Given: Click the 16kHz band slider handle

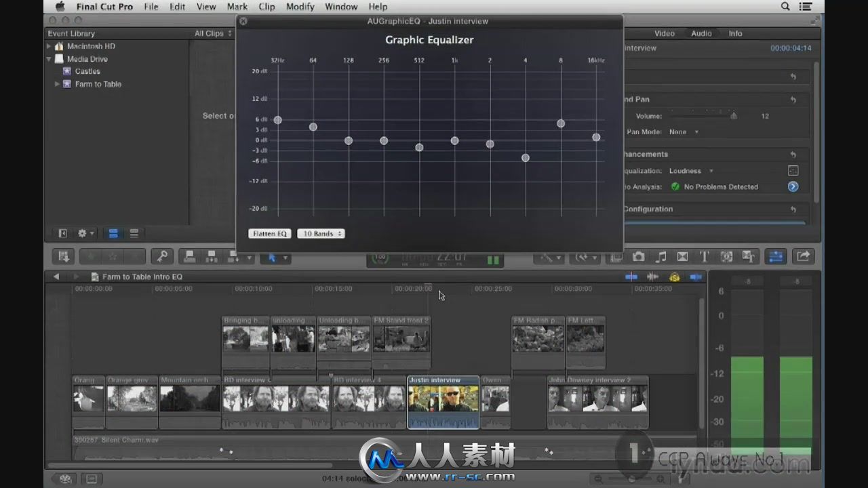Looking at the screenshot, I should tap(596, 137).
